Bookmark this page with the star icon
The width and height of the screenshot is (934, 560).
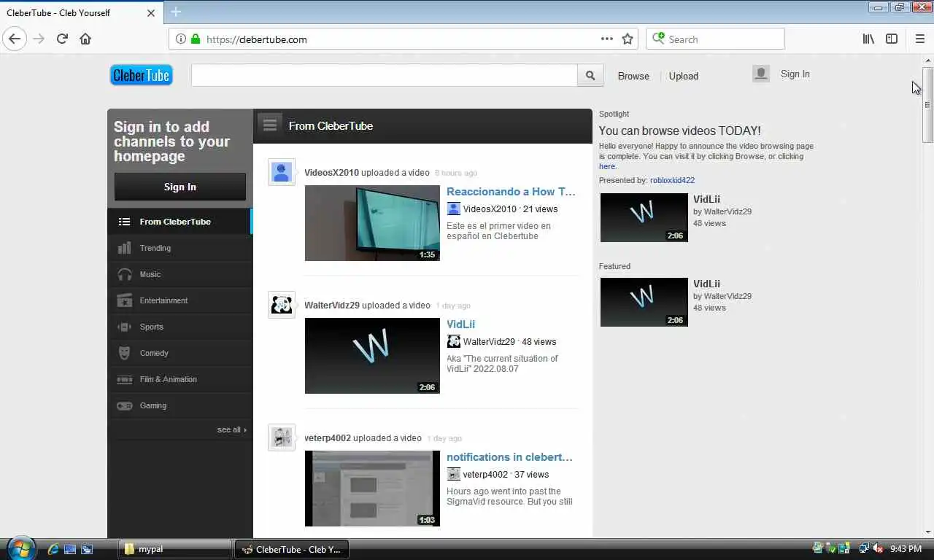pos(628,39)
